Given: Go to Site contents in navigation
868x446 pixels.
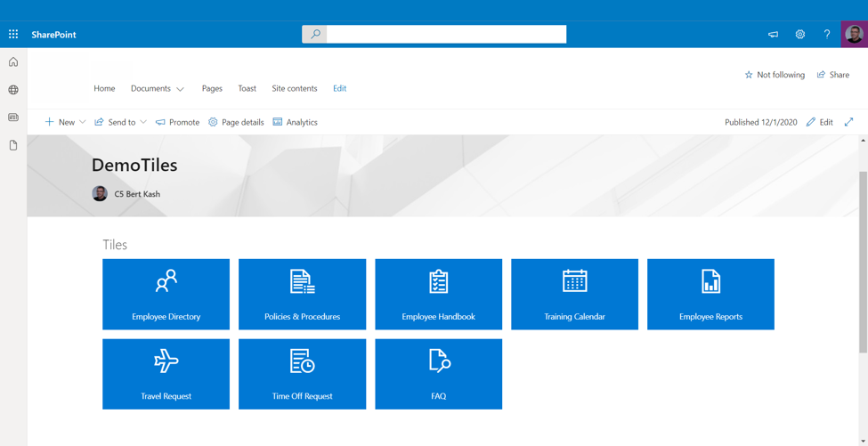Looking at the screenshot, I should (294, 88).
